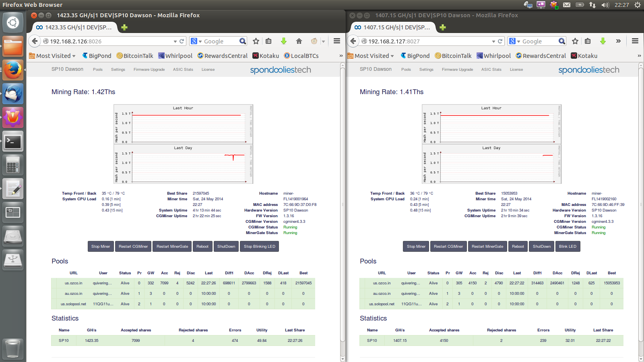Open LocalBTCs bookmark in left window
The width and height of the screenshot is (644, 362).
pos(301,56)
